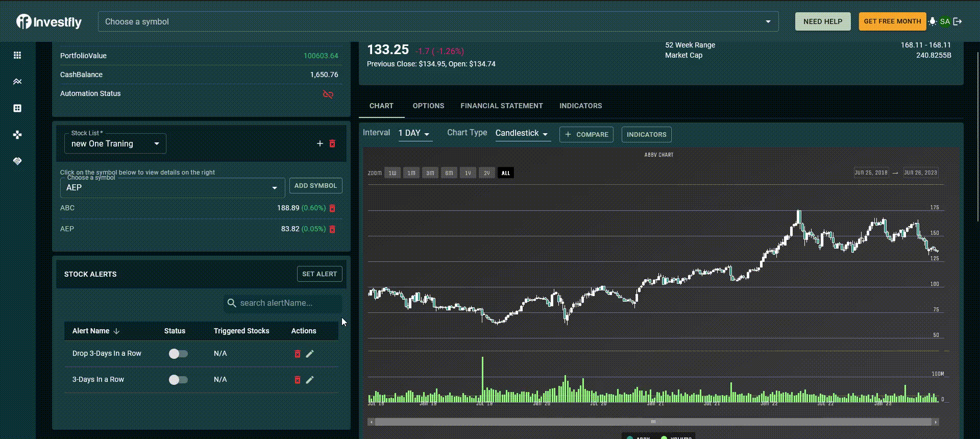Set chart zoom to 1m
The image size is (980, 439).
[x=411, y=173]
